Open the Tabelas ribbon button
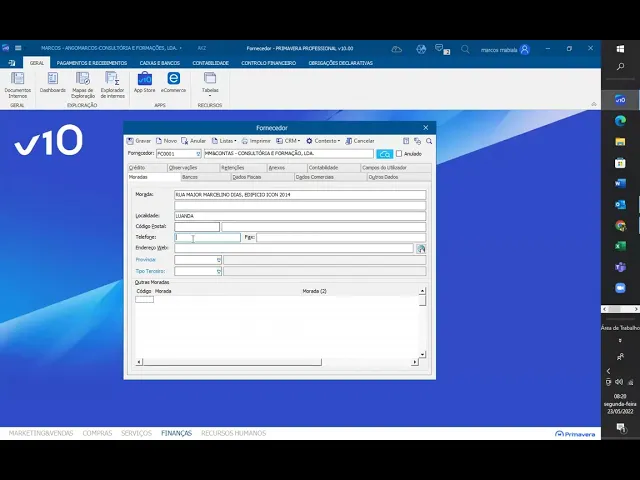Image resolution: width=640 pixels, height=480 pixels. click(210, 84)
